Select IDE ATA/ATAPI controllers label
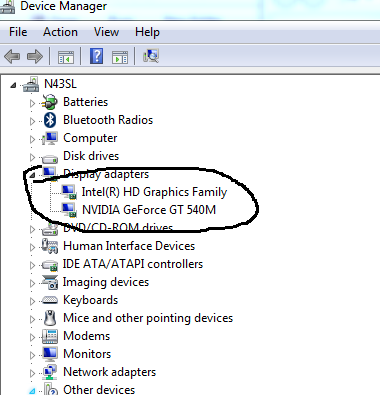Viewport: 380px width, 395px height. tap(133, 264)
